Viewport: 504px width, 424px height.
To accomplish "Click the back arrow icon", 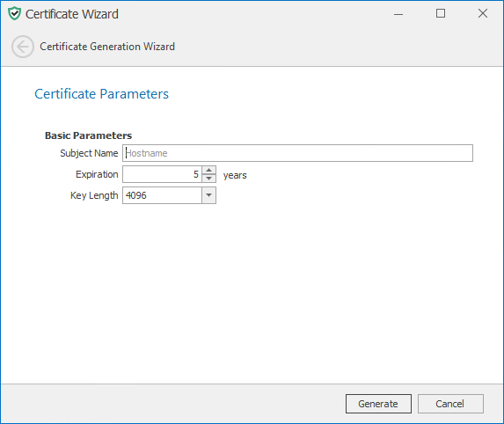I will (x=23, y=47).
